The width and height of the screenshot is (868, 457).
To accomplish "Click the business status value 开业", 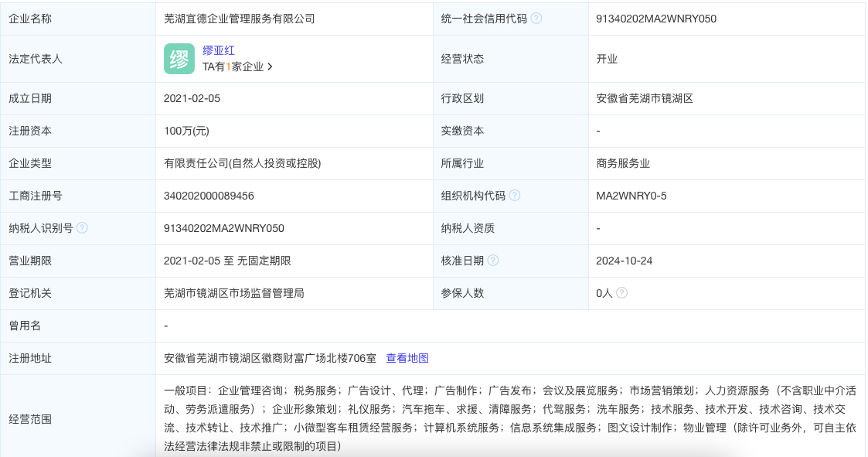I will coord(607,59).
